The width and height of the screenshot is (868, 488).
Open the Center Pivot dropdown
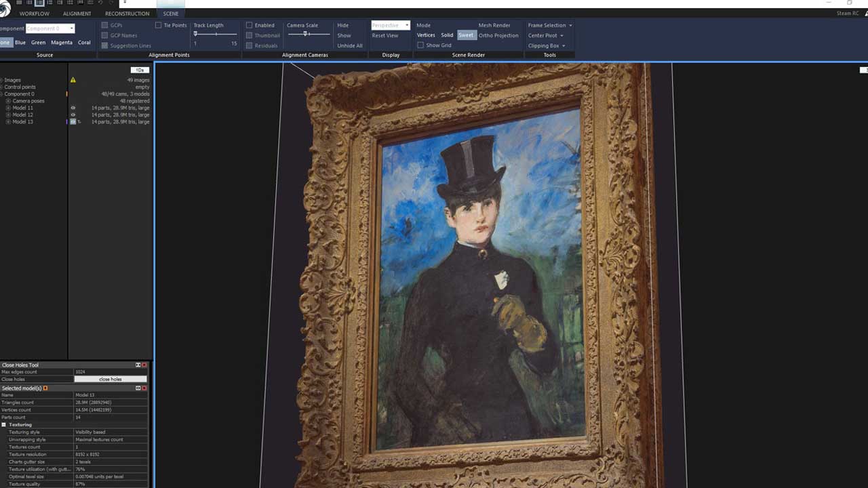545,35
